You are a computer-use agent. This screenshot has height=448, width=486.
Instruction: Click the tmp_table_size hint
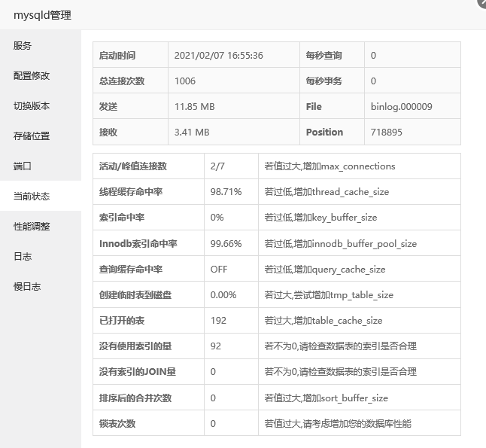[x=329, y=294]
